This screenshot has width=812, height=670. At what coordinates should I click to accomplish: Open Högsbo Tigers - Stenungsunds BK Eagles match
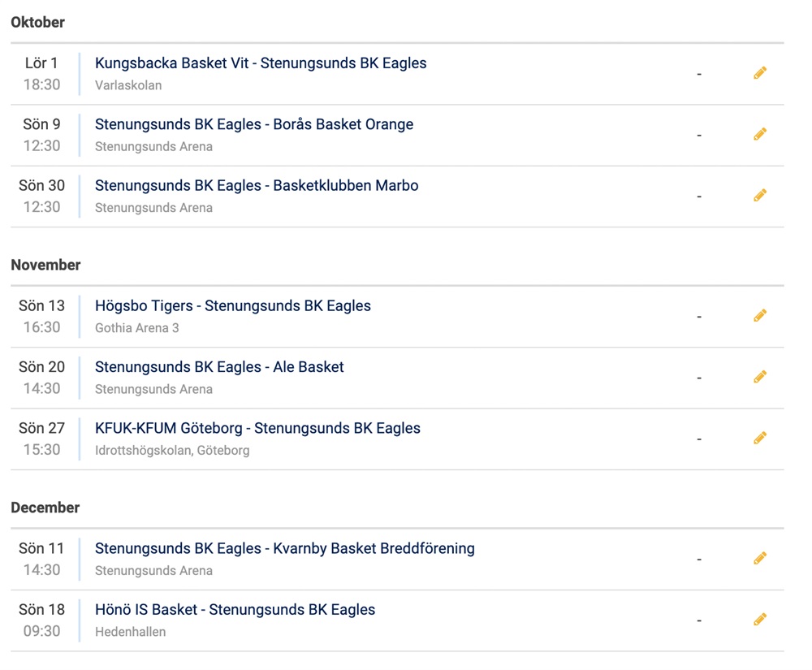(x=232, y=306)
